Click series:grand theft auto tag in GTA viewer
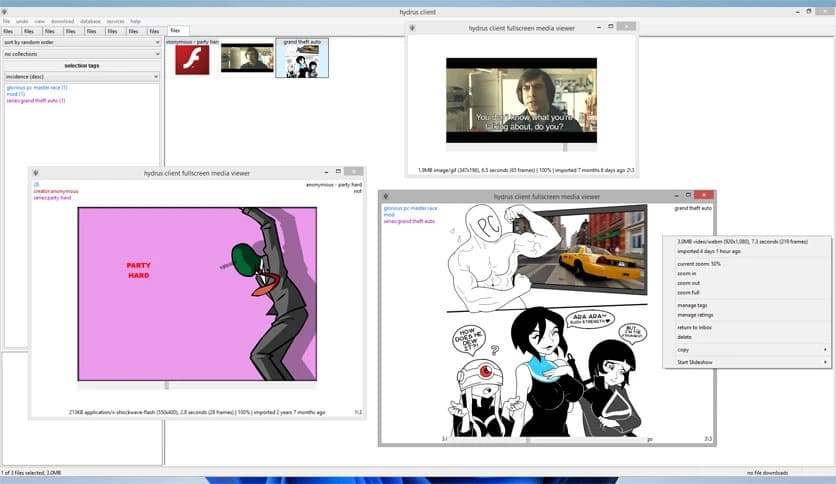The width and height of the screenshot is (836, 484). [x=409, y=221]
